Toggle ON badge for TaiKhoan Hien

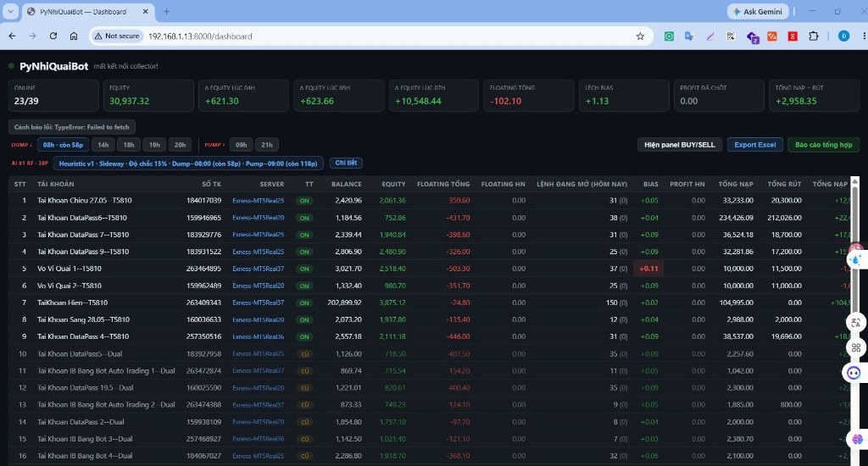pos(304,302)
